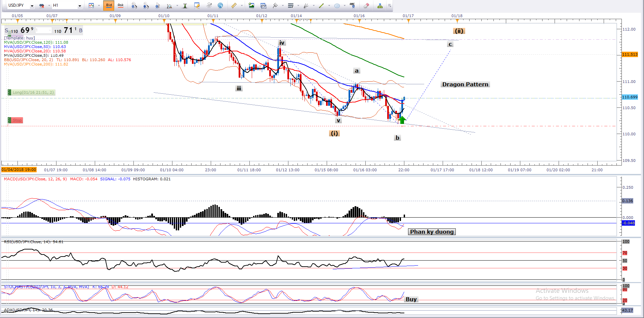Toggle the Ask price display

120,5
